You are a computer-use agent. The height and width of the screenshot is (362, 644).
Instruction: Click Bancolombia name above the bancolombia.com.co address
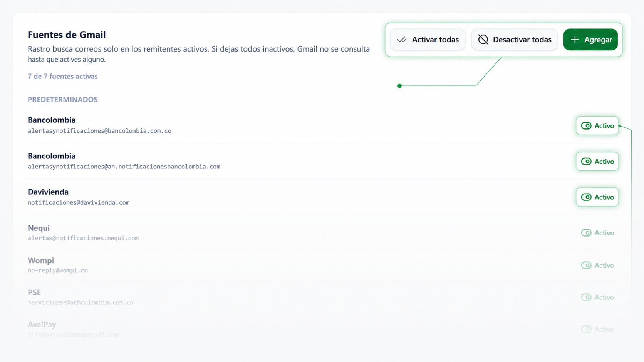52,120
